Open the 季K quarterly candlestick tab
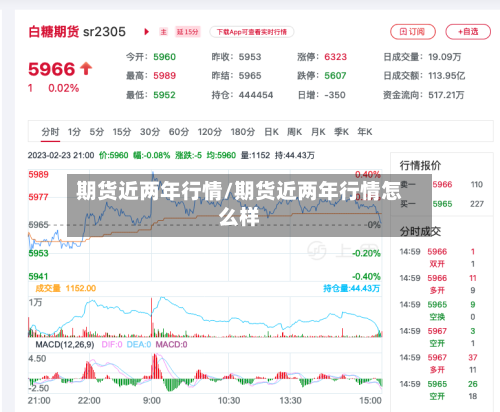 341,132
